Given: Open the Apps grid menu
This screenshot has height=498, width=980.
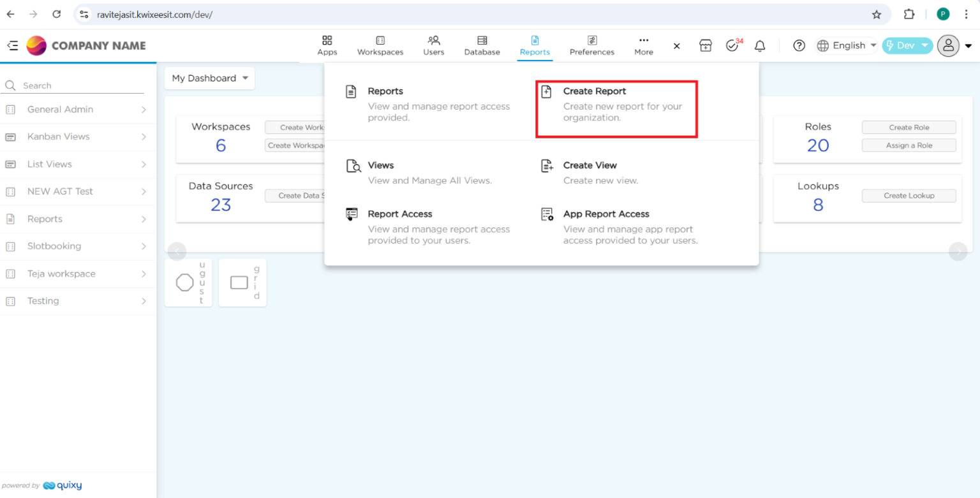Looking at the screenshot, I should (327, 45).
